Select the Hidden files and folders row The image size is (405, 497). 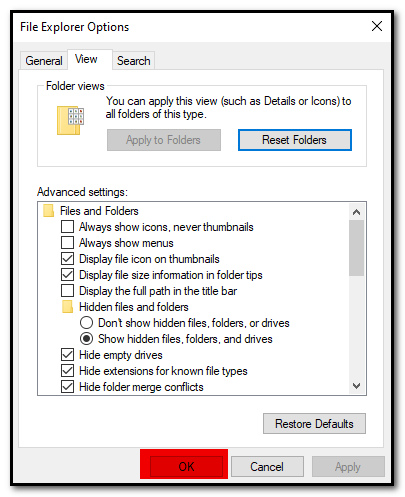point(125,307)
